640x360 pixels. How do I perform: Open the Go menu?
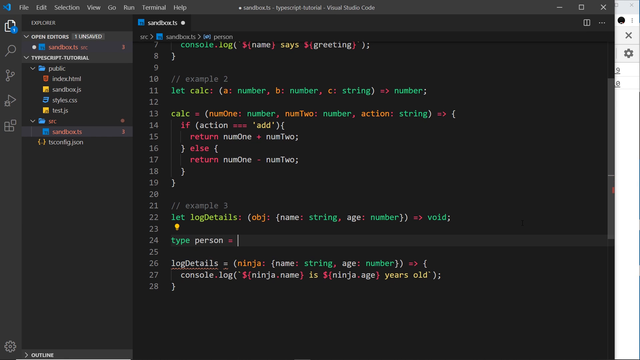click(x=111, y=7)
